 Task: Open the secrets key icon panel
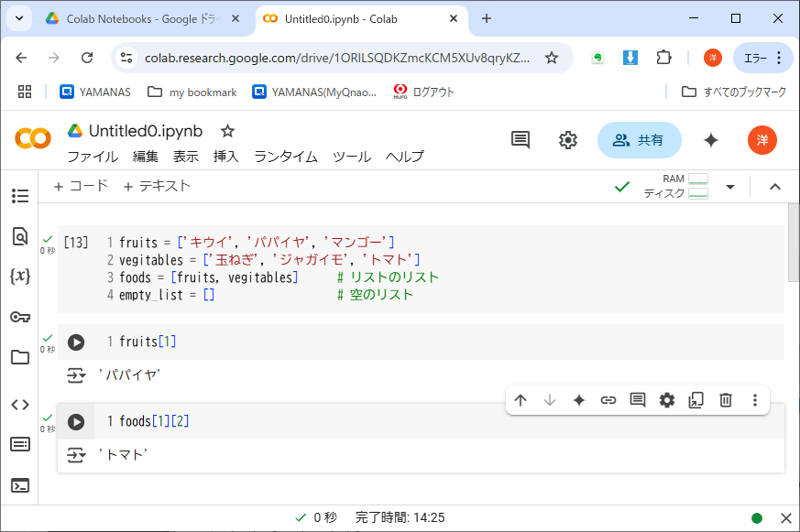pyautogui.click(x=20, y=317)
